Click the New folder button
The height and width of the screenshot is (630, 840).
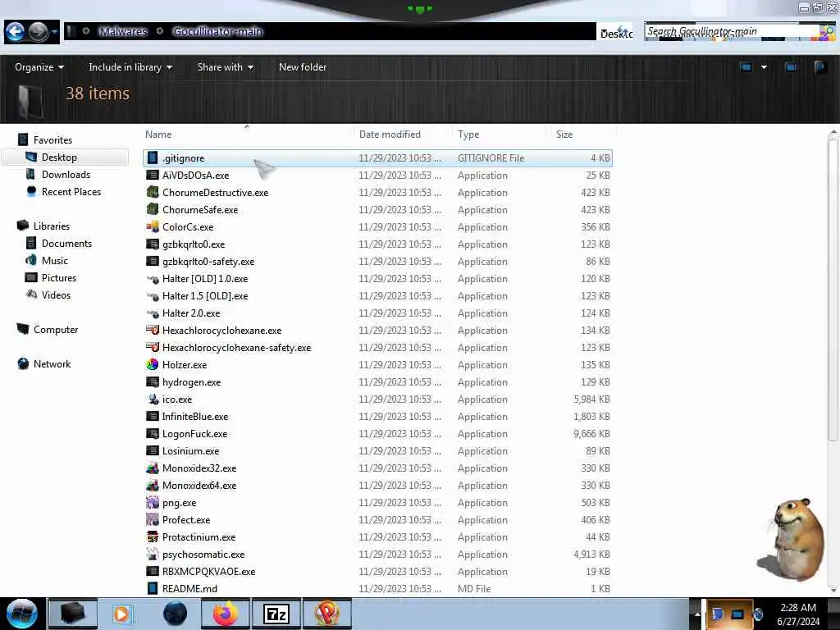(x=303, y=67)
